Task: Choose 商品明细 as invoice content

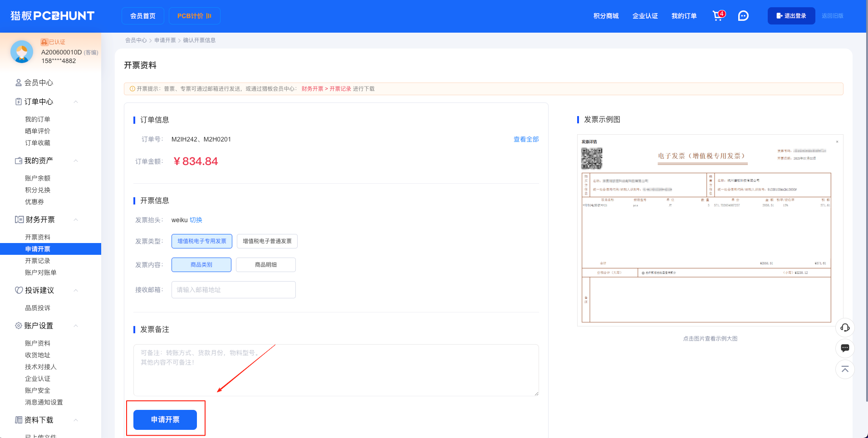Action: point(266,265)
